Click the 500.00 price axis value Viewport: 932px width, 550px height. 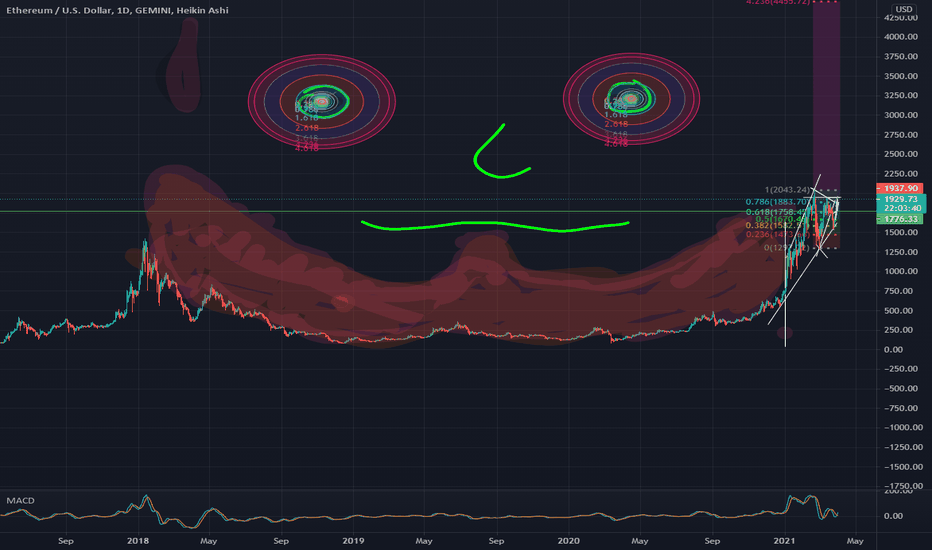[898, 310]
